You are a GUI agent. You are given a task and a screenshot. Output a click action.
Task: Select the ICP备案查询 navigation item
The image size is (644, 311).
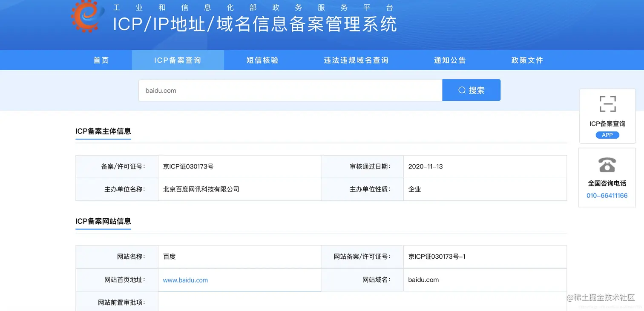pos(178,60)
